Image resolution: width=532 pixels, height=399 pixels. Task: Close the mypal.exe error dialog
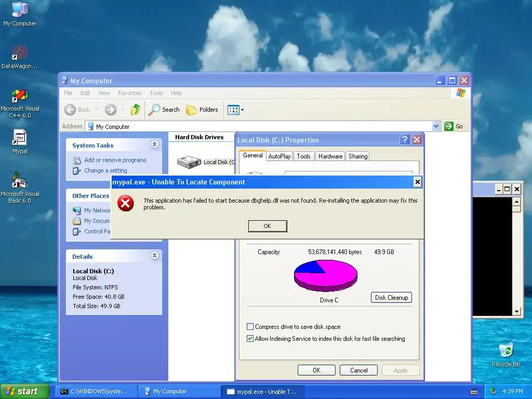tap(417, 182)
